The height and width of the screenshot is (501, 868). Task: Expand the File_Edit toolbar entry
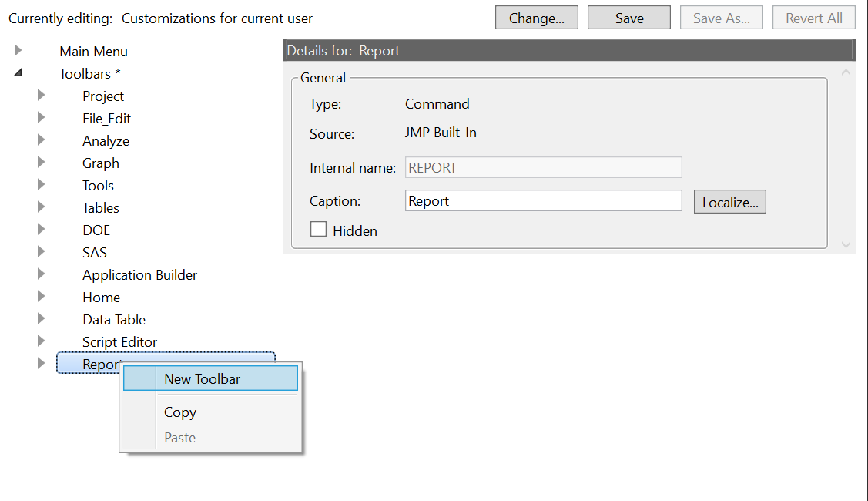pyautogui.click(x=42, y=118)
